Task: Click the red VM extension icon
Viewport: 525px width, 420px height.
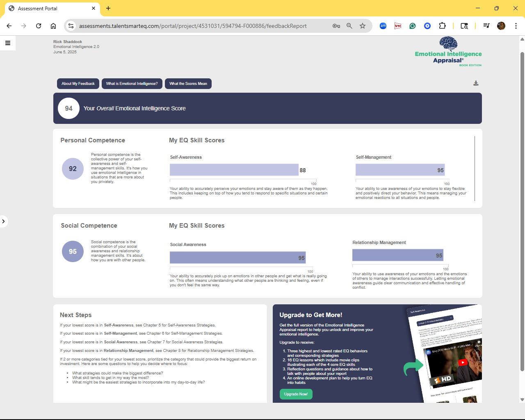Action: coord(398,26)
